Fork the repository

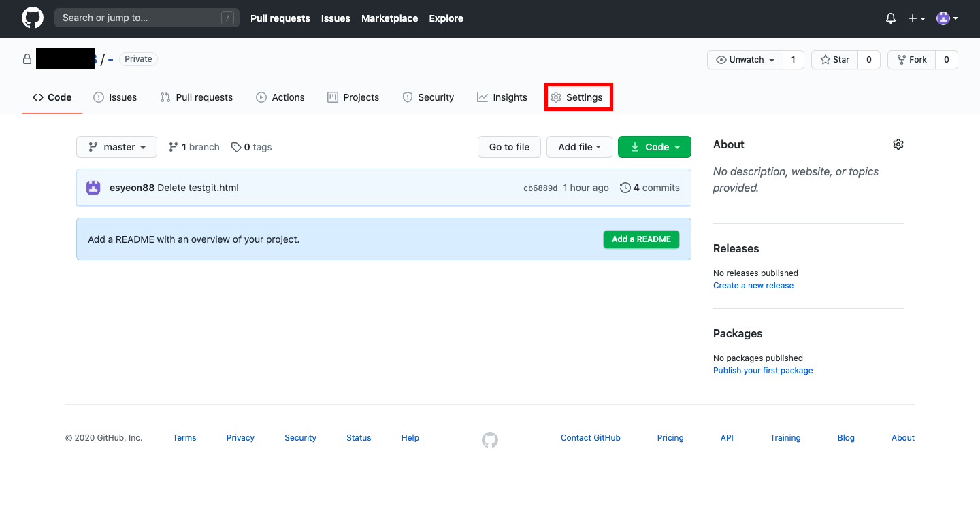912,60
